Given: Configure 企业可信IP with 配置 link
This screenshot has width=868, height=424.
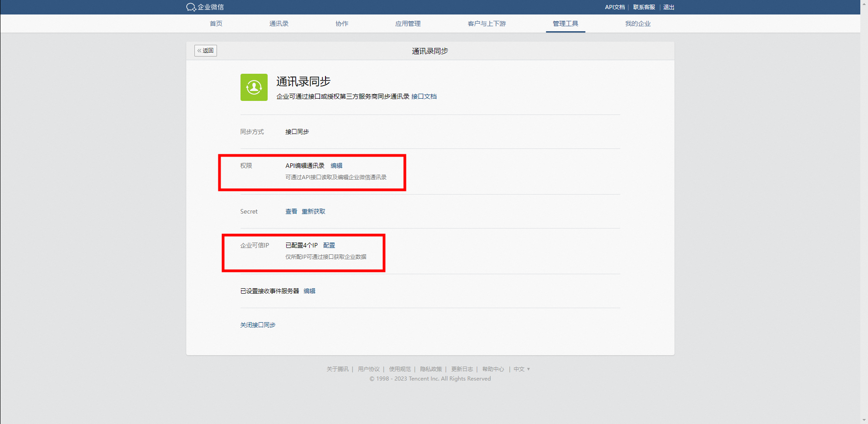Looking at the screenshot, I should [329, 245].
